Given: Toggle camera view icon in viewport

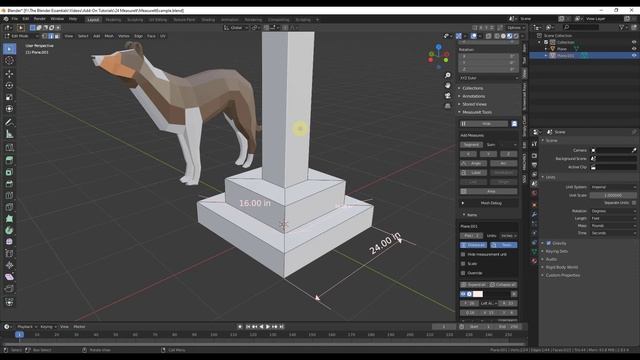Looking at the screenshot, I should pos(448,96).
